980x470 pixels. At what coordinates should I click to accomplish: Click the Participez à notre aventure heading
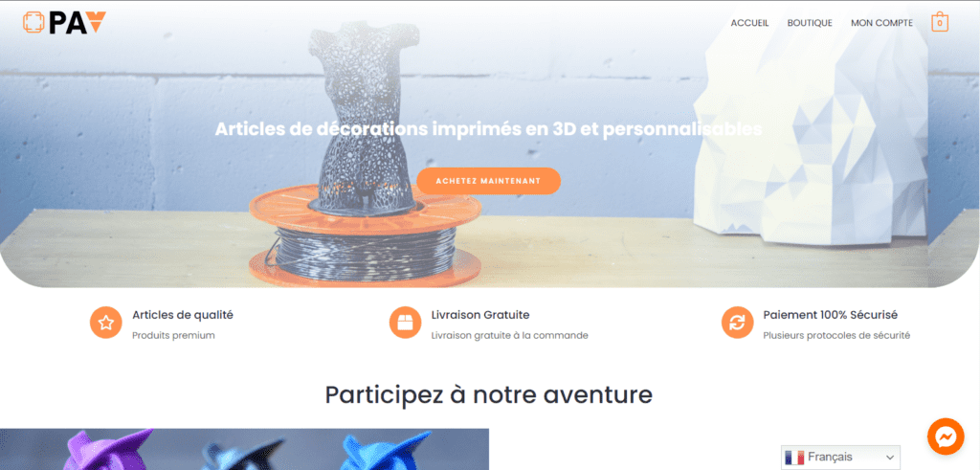[x=489, y=394]
